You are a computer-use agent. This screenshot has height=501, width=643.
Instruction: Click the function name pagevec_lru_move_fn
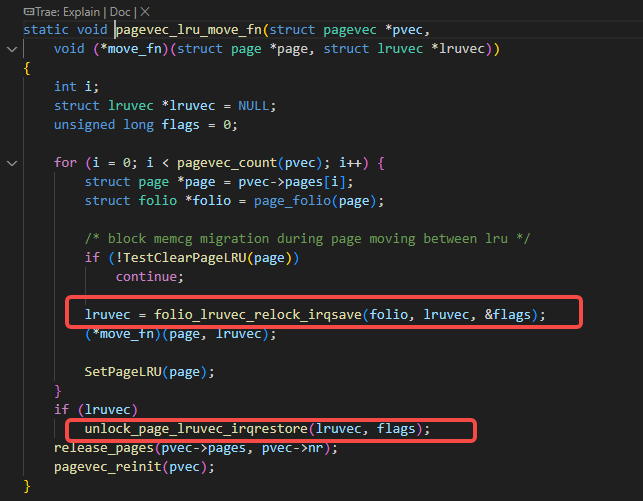189,30
